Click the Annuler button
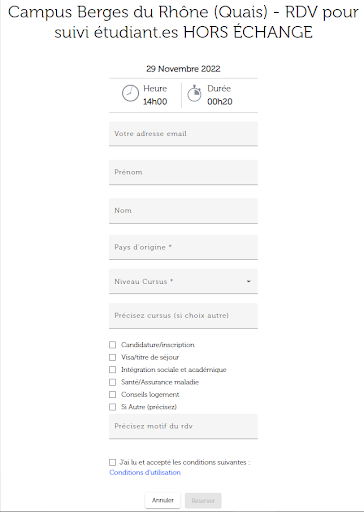 (x=163, y=500)
